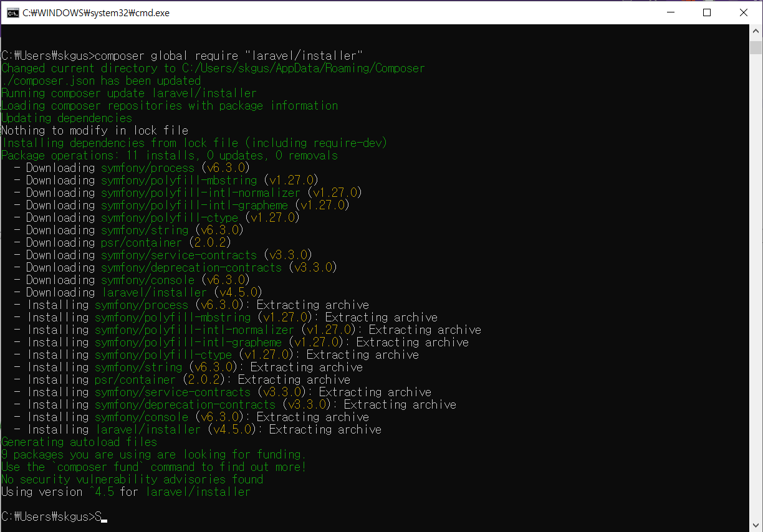This screenshot has height=532, width=763.
Task: Click 'Installing dependencies from lock file' line
Action: click(194, 143)
